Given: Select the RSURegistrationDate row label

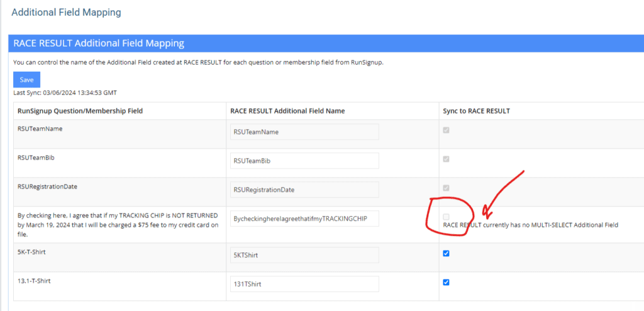Looking at the screenshot, I should pos(48,186).
